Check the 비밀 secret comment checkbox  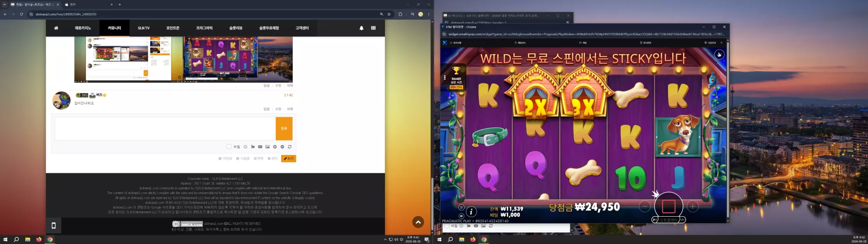click(229, 147)
